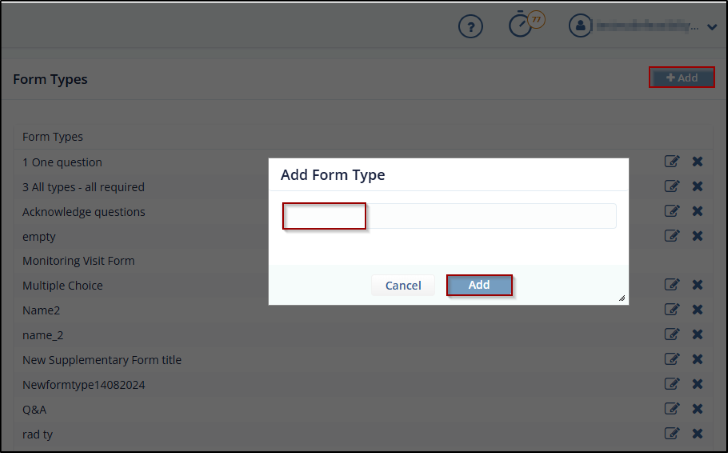Edit the 'Acknowledge questions' form type

tap(672, 211)
